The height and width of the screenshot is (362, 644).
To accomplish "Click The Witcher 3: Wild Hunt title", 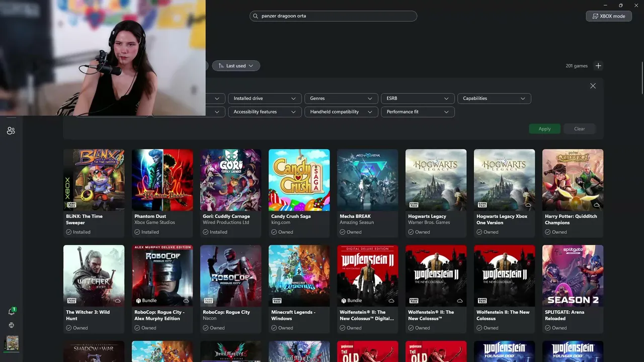I will tap(88, 315).
